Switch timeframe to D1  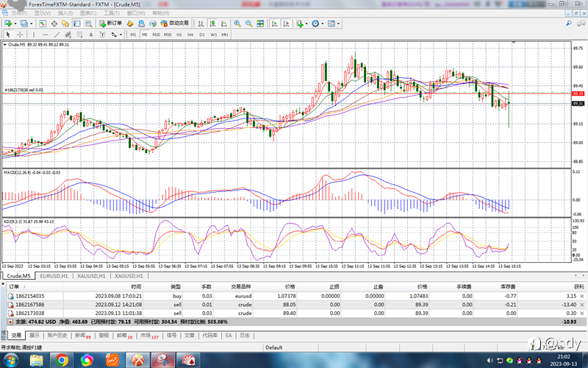(x=201, y=35)
